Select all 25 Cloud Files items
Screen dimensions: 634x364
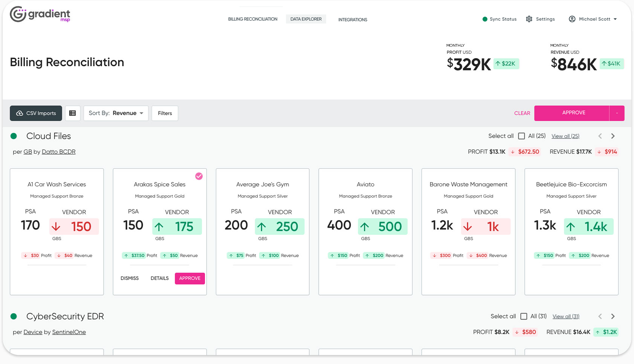pos(522,136)
